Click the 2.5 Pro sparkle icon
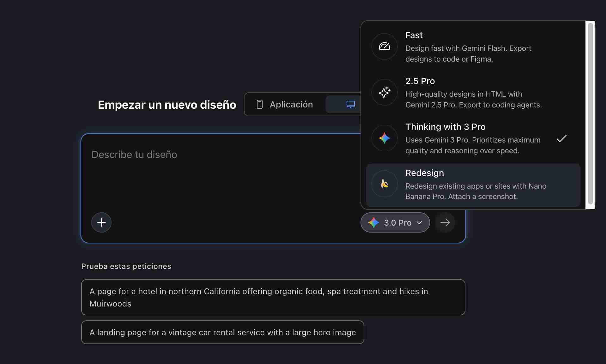Image resolution: width=606 pixels, height=364 pixels. (384, 92)
